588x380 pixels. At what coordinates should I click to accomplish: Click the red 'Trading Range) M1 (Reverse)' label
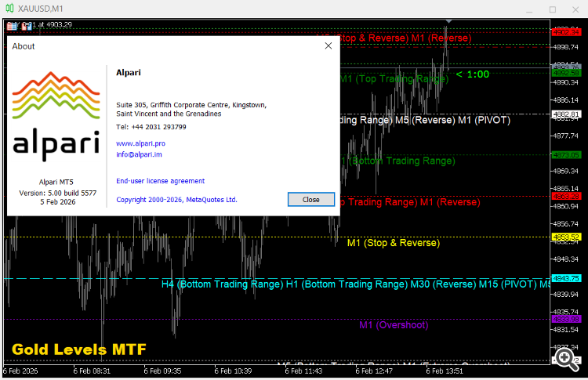[x=414, y=202]
